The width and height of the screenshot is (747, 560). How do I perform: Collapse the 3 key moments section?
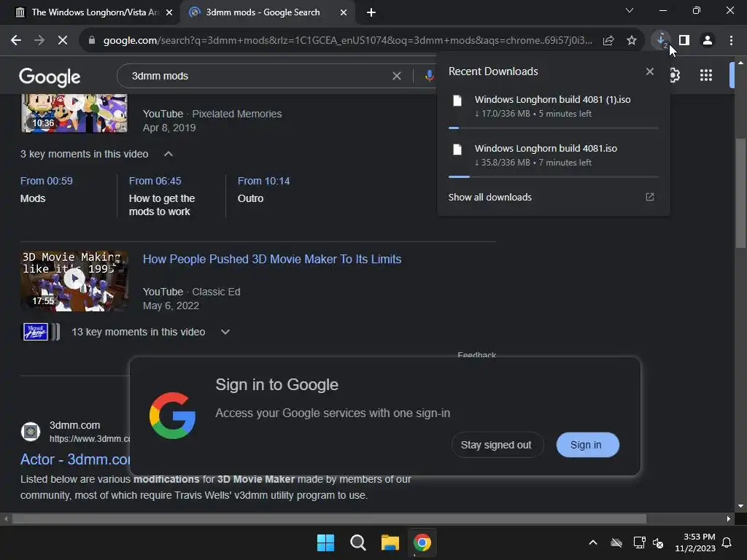[169, 154]
